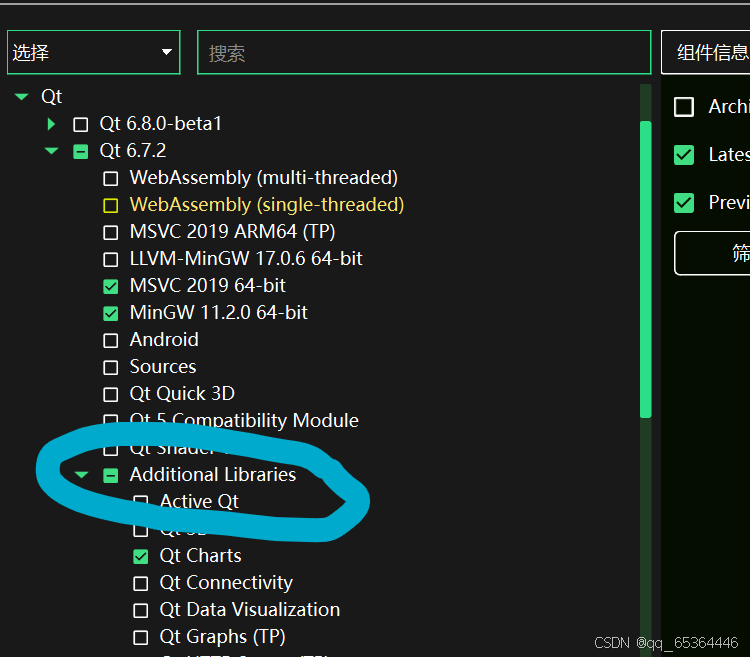Screen dimensions: 750x657
Task: Enable WebAssembly (multi-threaded) checkbox
Action: pos(110,179)
